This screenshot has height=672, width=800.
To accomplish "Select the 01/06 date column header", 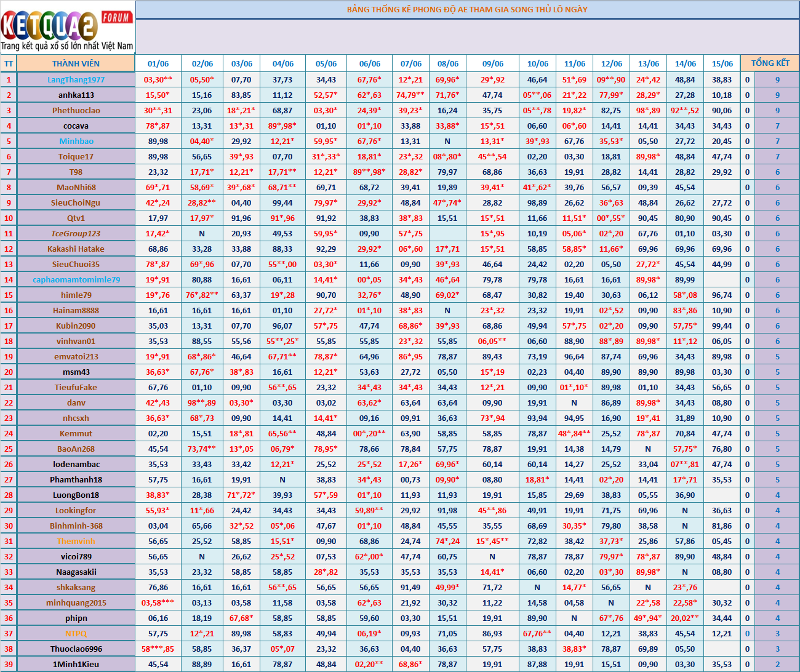I will (x=158, y=63).
